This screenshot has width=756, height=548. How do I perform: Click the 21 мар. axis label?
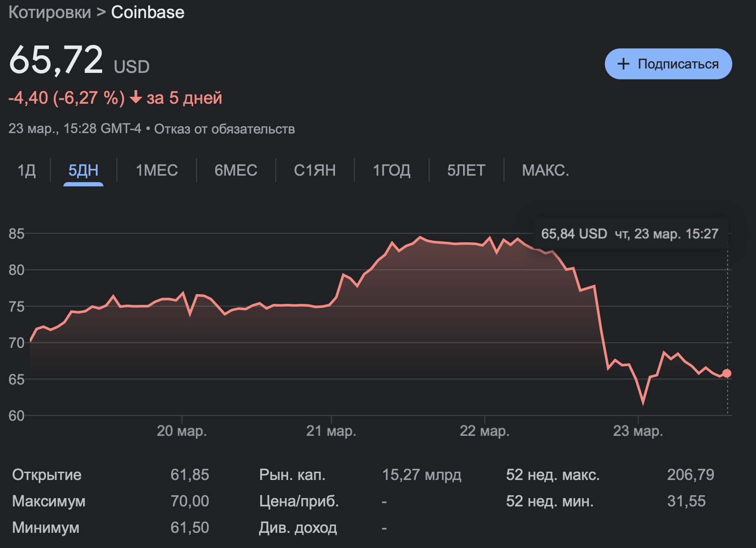[332, 431]
